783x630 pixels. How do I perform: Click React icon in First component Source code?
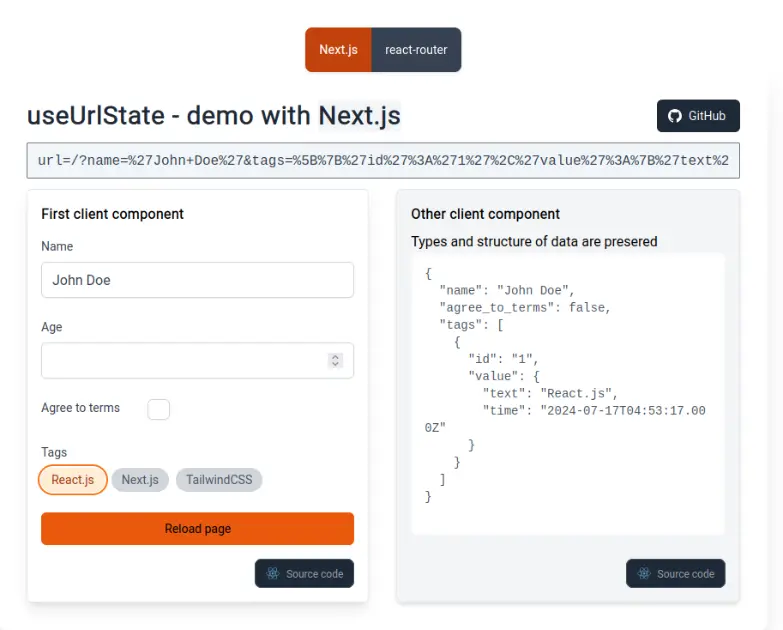[x=273, y=574]
